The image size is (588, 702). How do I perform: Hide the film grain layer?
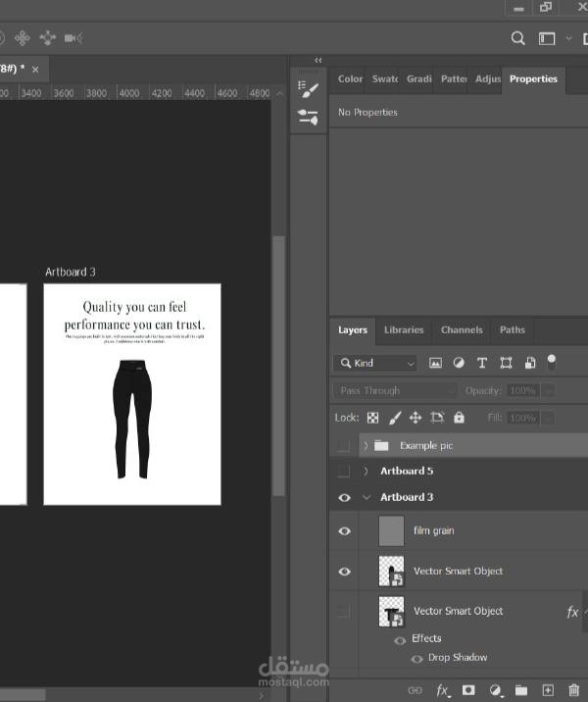point(344,531)
